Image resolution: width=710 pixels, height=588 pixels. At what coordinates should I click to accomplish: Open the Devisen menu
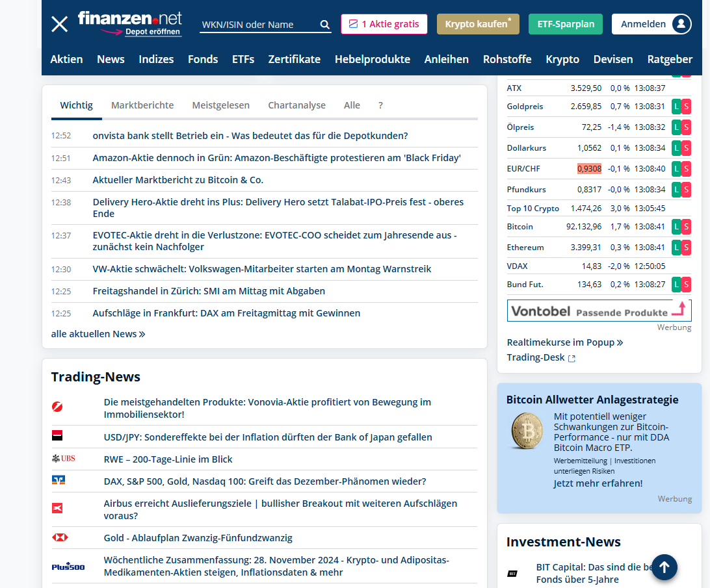tap(613, 59)
